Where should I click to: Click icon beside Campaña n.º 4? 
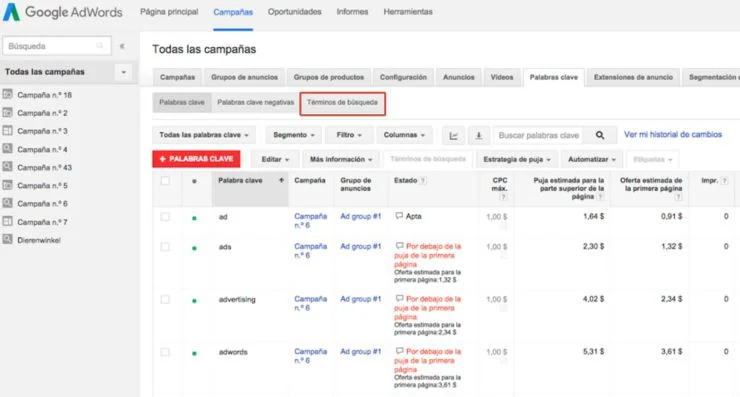pos(8,149)
